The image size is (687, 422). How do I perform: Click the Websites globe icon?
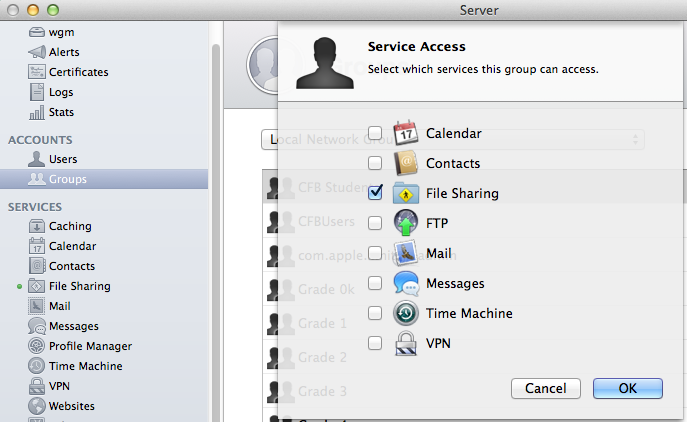coord(36,406)
